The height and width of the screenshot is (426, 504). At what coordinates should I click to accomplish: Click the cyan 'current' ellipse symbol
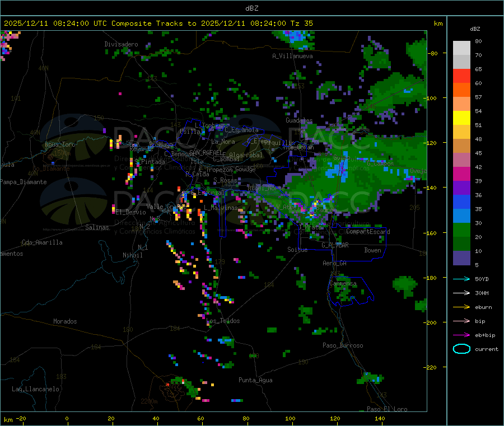point(461,349)
